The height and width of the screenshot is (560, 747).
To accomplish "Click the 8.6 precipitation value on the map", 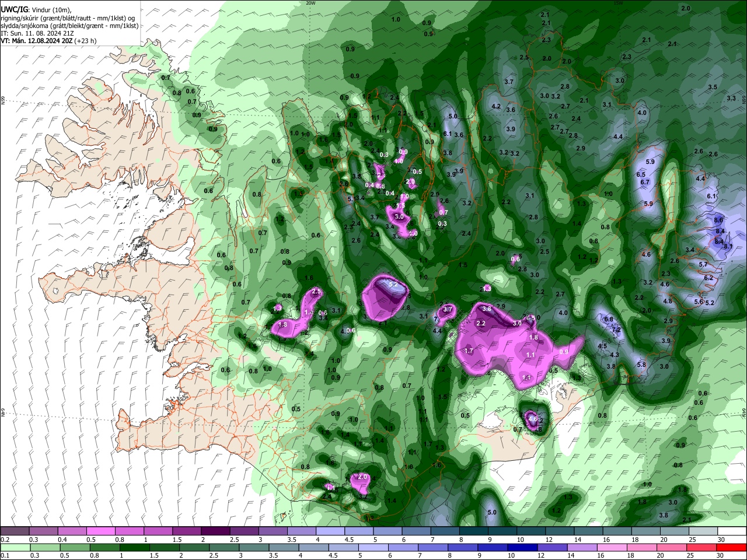I will (719, 219).
